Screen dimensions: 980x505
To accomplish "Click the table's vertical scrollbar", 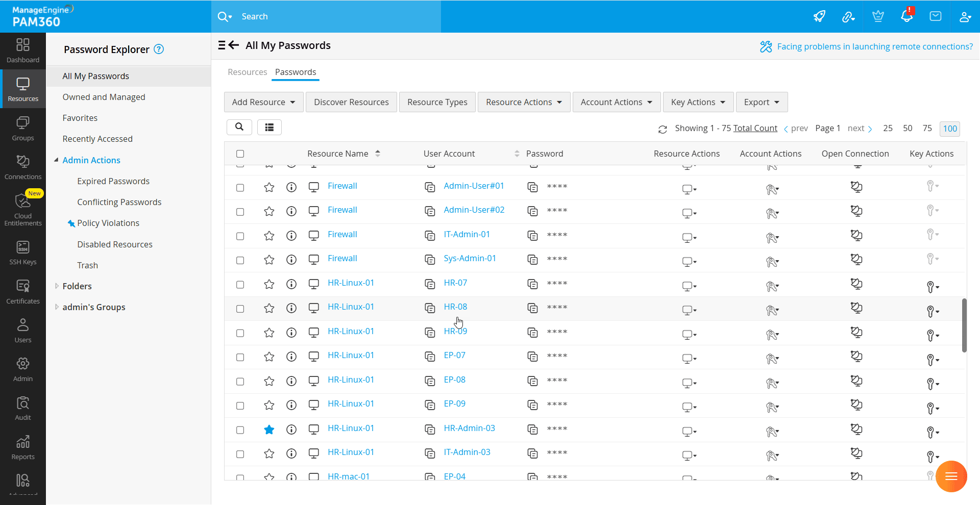I will (x=964, y=325).
